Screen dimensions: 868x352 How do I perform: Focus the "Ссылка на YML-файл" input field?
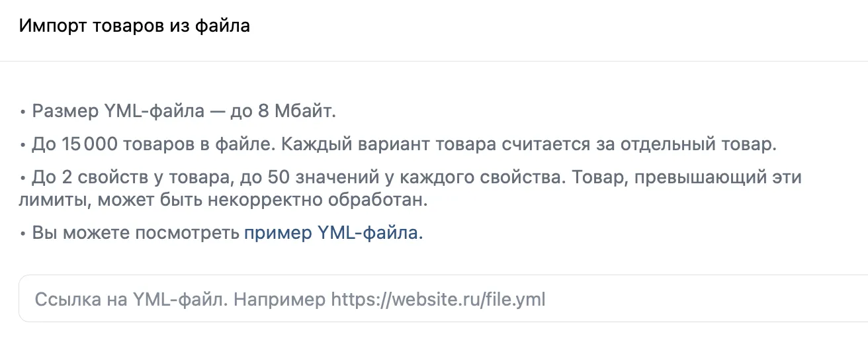click(443, 299)
